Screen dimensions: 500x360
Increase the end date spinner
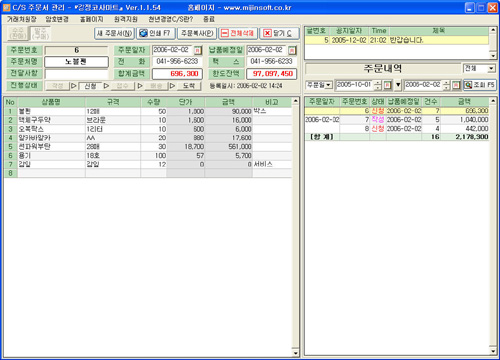(x=446, y=83)
